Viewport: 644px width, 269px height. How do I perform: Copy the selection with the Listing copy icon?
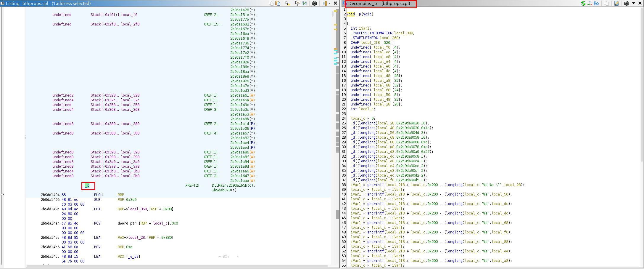271,3
